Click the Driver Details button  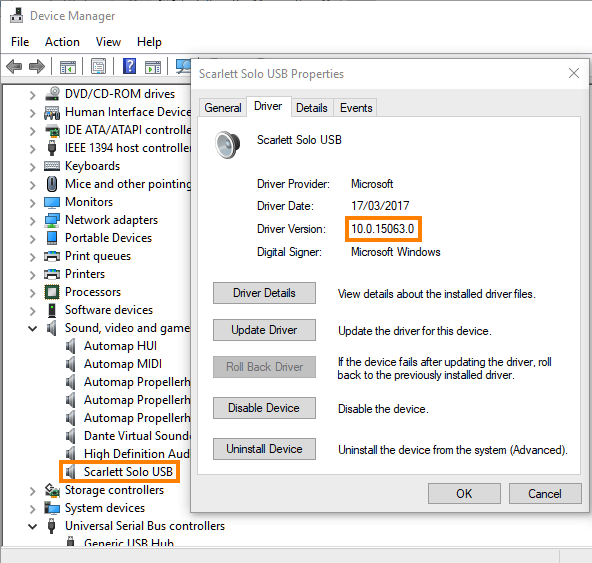tap(264, 293)
